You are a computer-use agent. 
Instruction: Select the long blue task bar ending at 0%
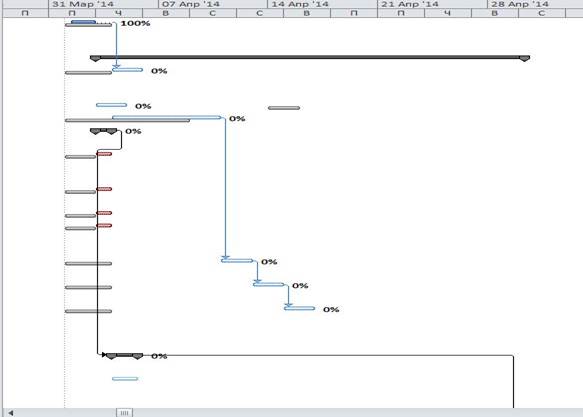point(167,118)
